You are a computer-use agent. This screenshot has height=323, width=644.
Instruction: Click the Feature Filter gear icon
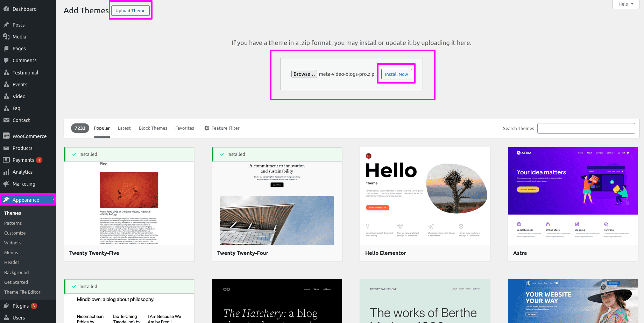tap(207, 128)
